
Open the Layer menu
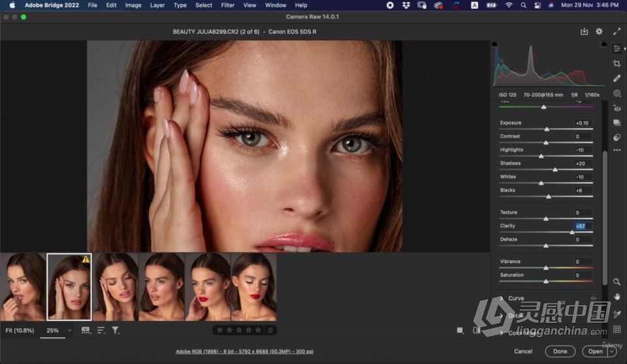157,5
